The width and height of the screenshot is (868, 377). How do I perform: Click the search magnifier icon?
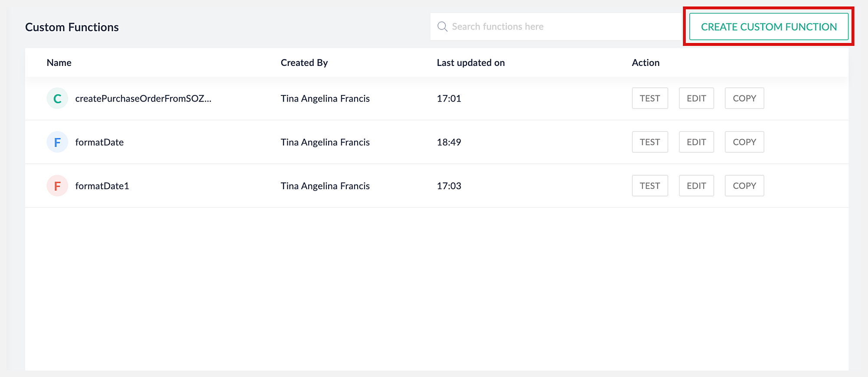pos(442,26)
